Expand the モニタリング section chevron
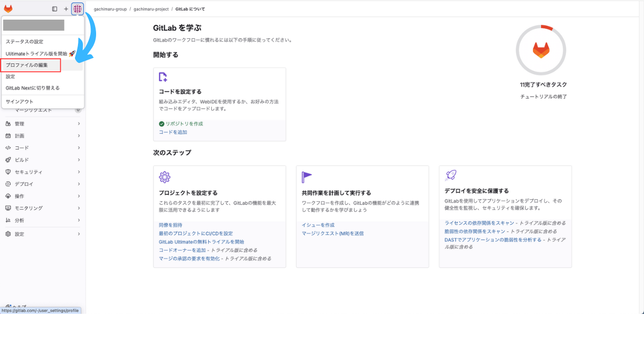644x337 pixels. click(x=79, y=208)
